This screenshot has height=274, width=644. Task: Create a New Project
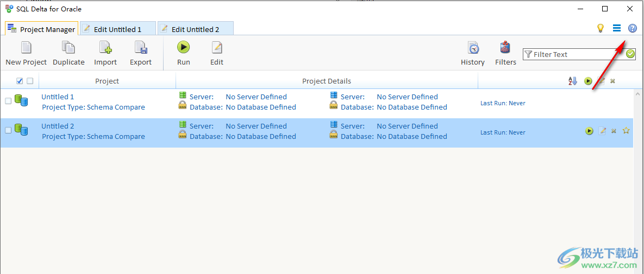click(x=26, y=53)
